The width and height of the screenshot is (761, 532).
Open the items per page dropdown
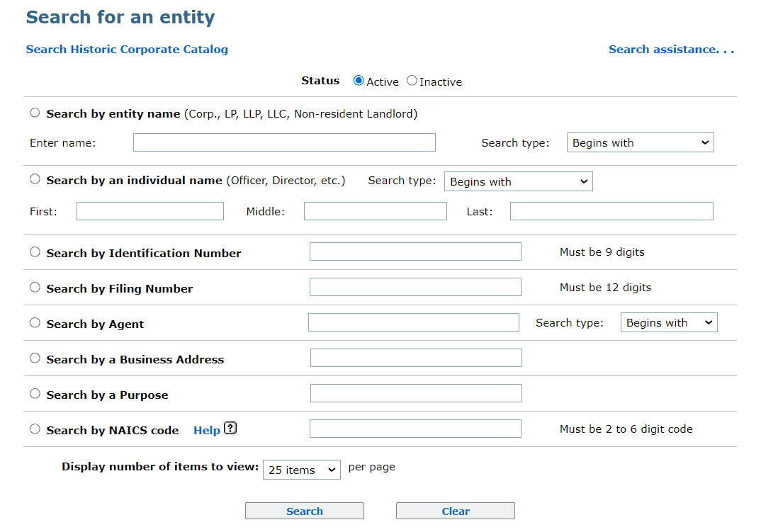pyautogui.click(x=301, y=470)
